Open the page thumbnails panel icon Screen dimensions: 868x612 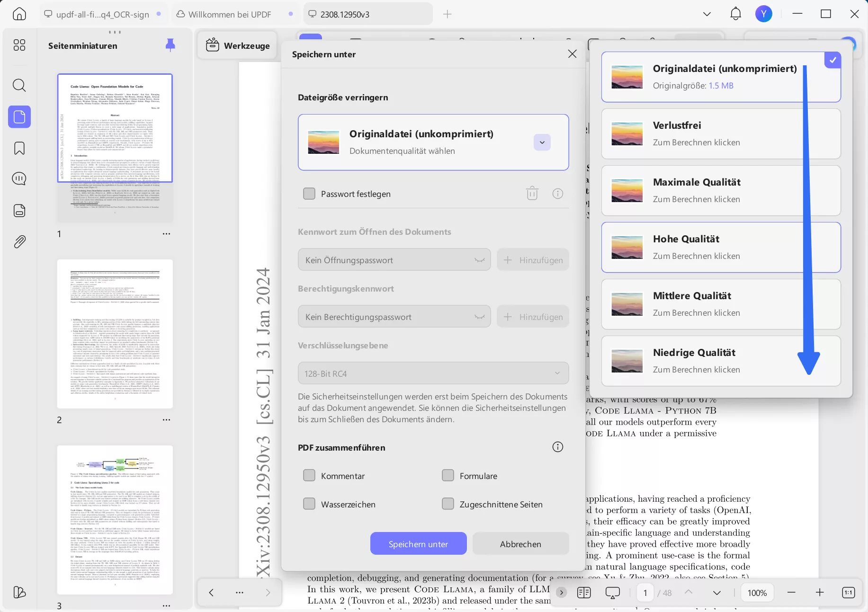pos(19,117)
